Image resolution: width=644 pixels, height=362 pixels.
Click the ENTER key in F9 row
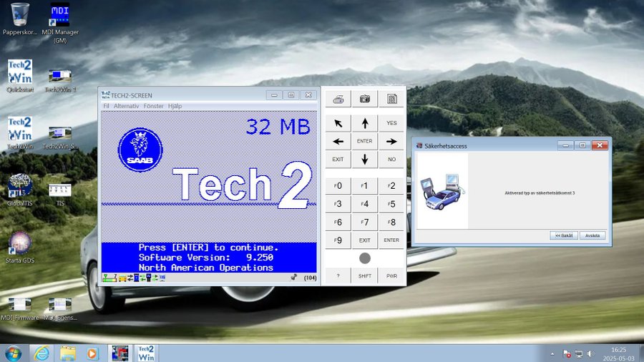(x=391, y=240)
